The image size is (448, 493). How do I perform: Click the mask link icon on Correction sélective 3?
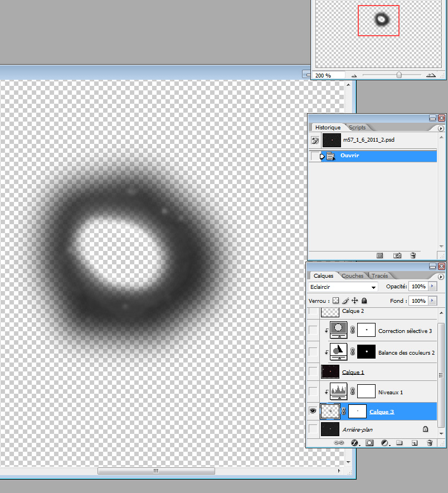pos(353,330)
